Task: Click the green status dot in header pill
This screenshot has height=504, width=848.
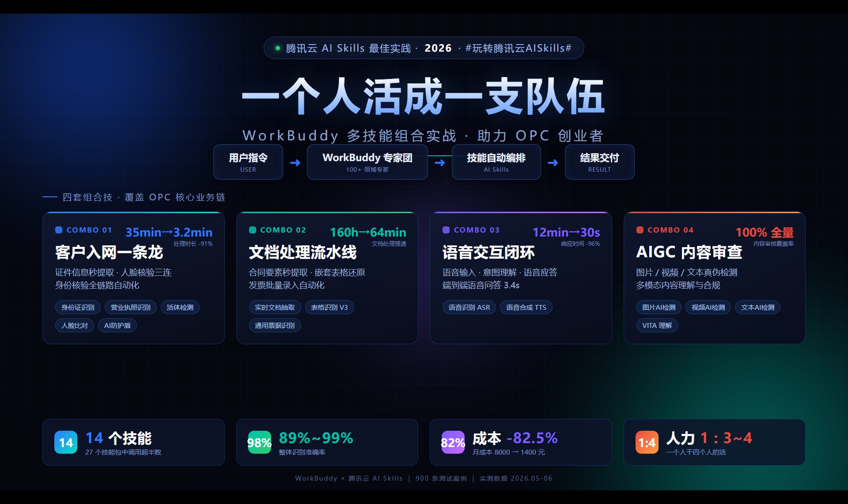Action: [x=278, y=48]
